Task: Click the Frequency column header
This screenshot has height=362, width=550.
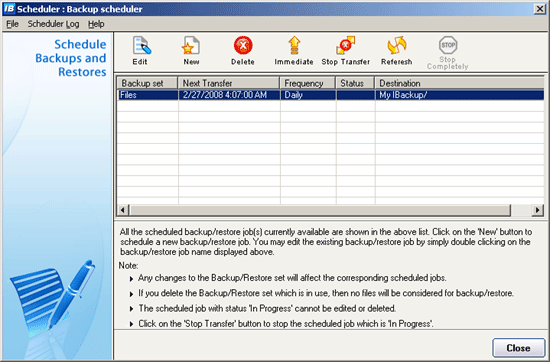Action: pos(308,83)
